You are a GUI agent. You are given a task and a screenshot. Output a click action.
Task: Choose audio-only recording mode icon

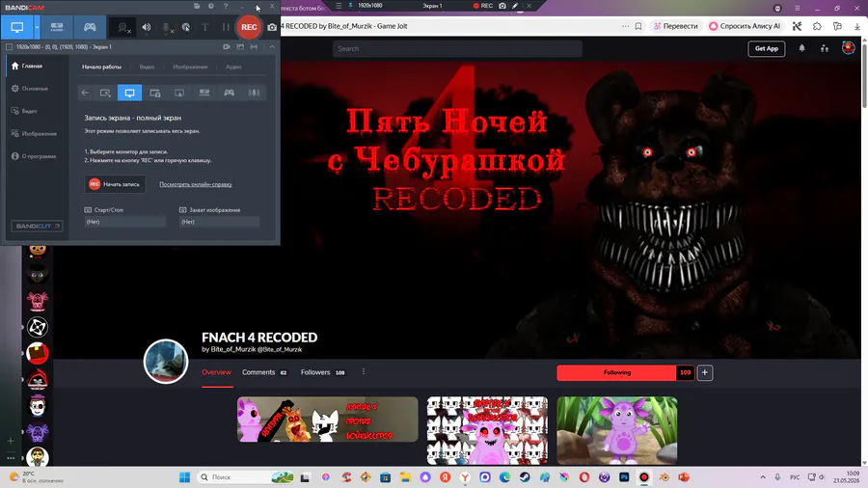(254, 93)
